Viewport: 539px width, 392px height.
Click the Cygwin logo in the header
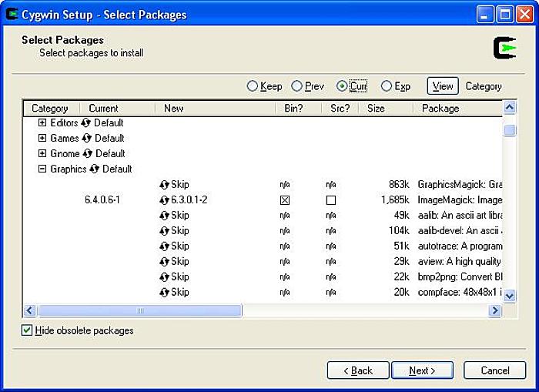tap(504, 48)
